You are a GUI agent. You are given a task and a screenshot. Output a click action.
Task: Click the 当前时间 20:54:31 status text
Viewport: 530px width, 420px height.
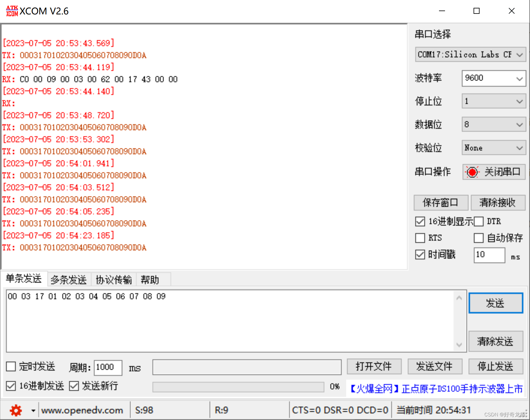434,410
